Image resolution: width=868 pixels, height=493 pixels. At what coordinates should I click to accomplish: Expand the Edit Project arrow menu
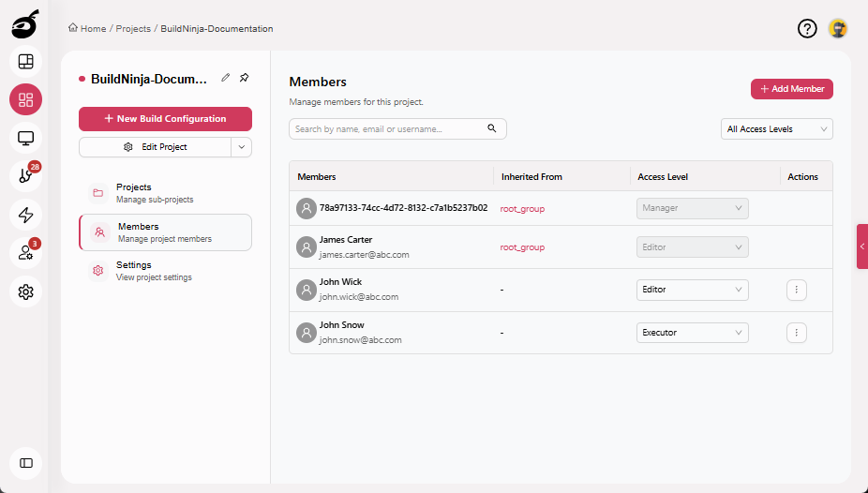click(241, 147)
